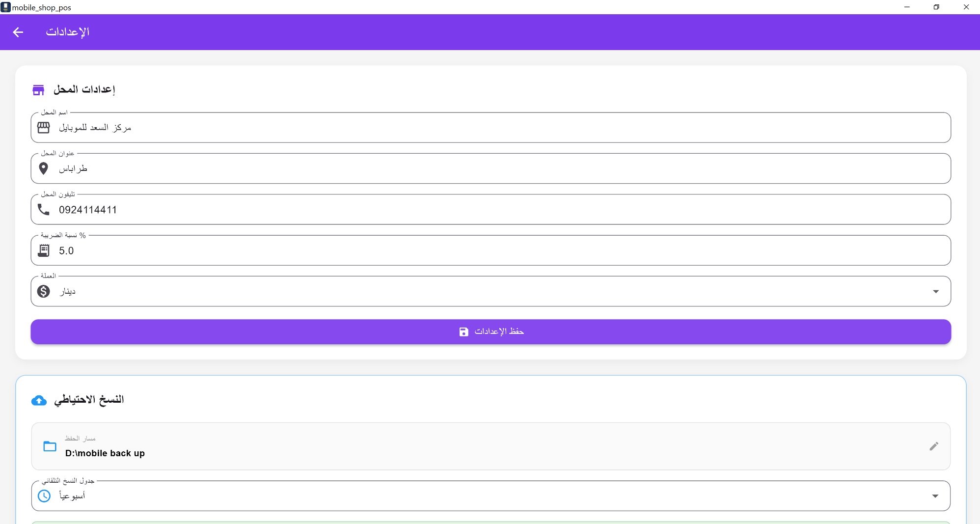Viewport: 980px width, 524px height.
Task: Edit the backup path with the pencil icon
Action: coord(934,446)
